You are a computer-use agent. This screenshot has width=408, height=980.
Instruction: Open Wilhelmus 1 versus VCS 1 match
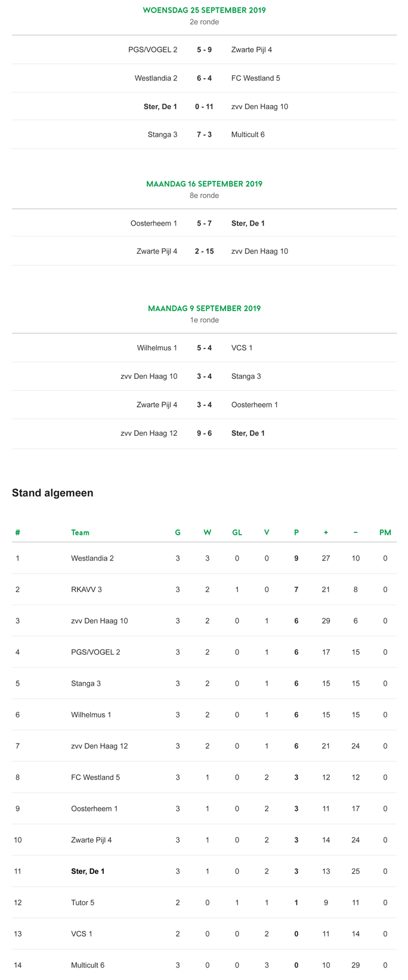coord(204,348)
